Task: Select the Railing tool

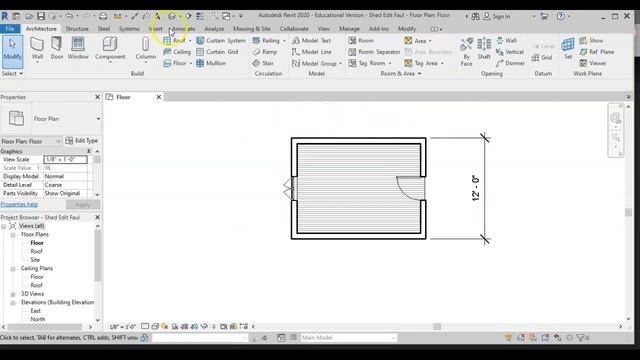Action: (266, 40)
